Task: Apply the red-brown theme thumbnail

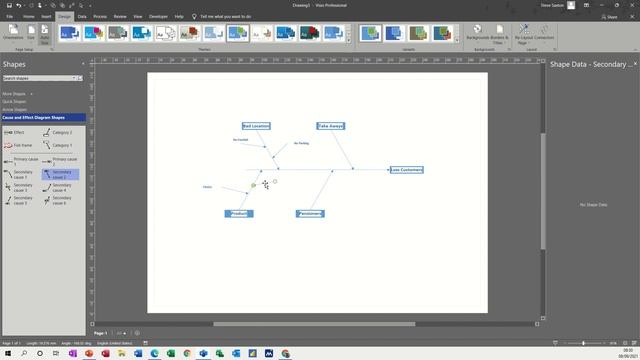Action: [189, 33]
